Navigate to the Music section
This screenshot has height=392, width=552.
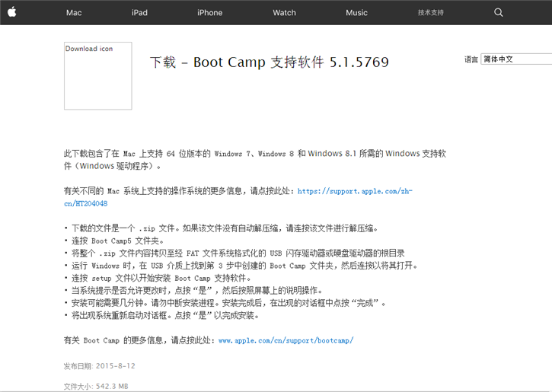point(356,13)
